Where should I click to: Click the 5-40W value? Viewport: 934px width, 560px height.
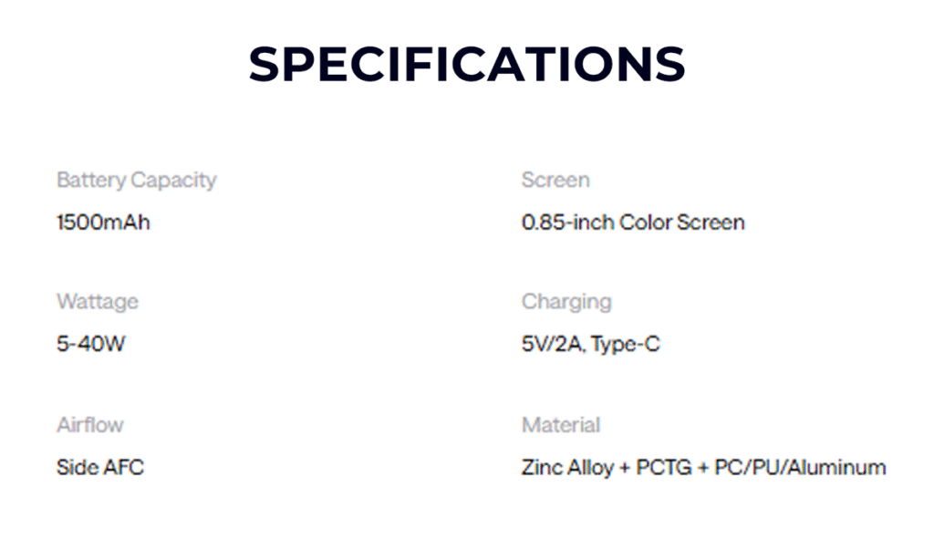[90, 344]
